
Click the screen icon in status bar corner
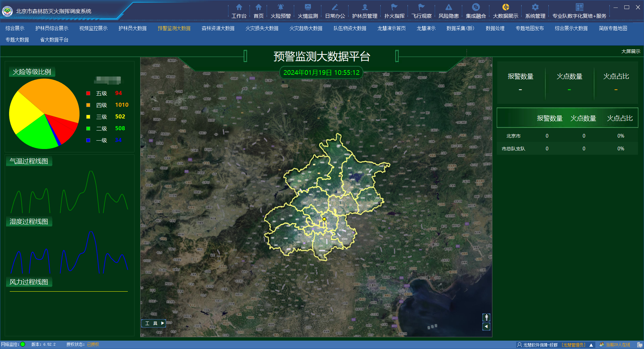(640, 345)
